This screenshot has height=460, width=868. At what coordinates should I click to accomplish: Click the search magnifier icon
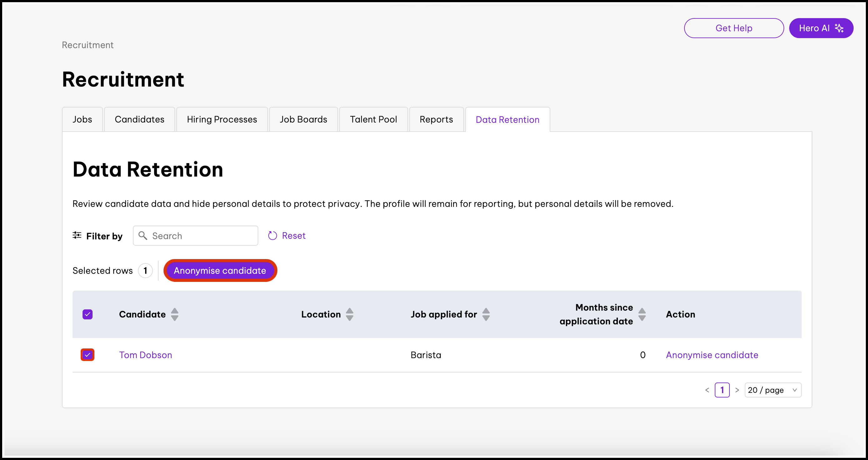(x=143, y=236)
